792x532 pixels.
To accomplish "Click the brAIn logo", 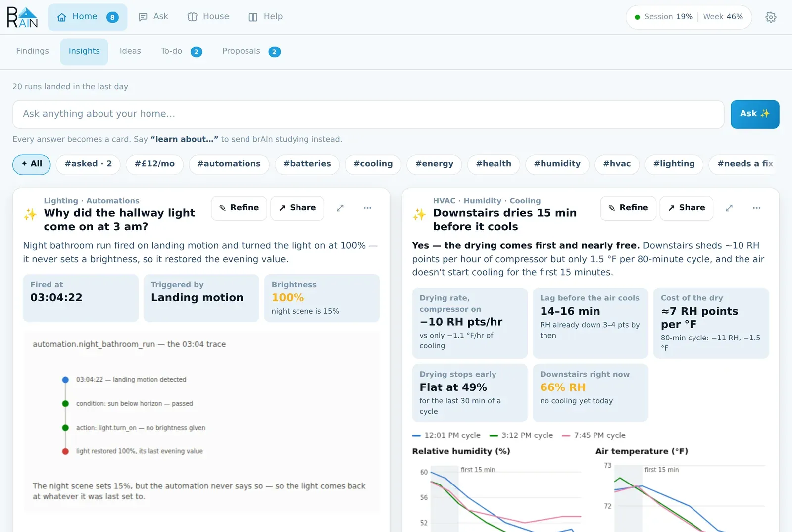I will coord(22,17).
